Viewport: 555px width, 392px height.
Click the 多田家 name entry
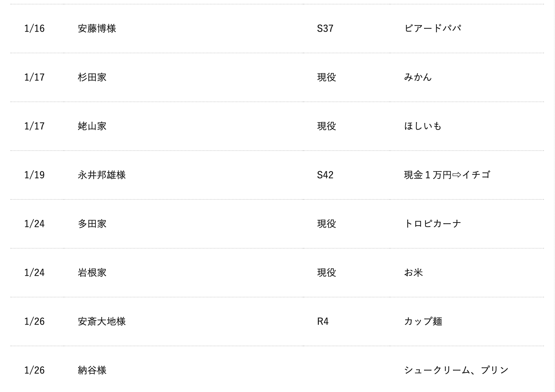(92, 224)
